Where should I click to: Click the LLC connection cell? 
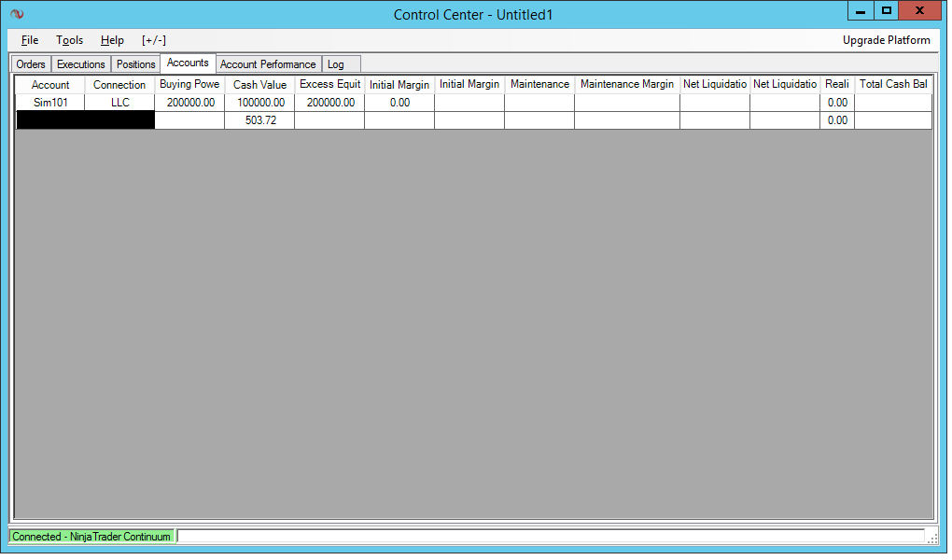tap(119, 103)
